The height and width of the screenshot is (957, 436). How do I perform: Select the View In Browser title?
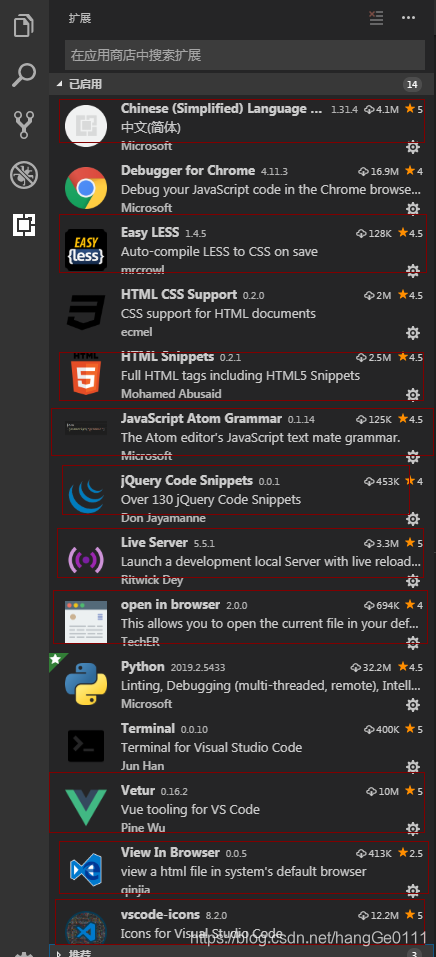pyautogui.click(x=170, y=853)
